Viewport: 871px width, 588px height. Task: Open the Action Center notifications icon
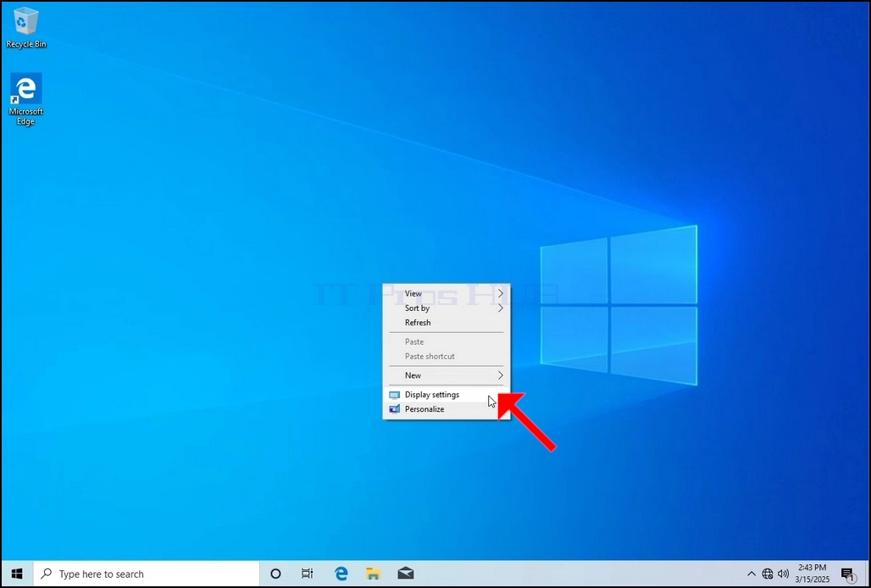point(847,574)
